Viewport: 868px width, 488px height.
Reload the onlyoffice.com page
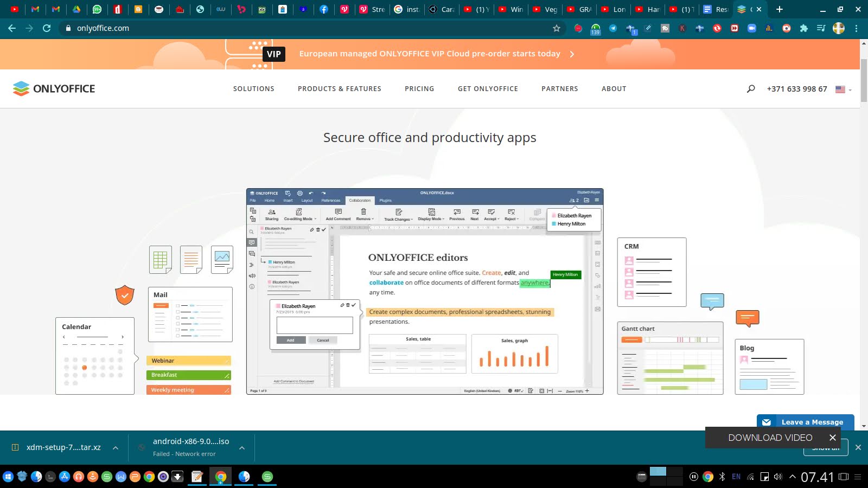click(47, 28)
